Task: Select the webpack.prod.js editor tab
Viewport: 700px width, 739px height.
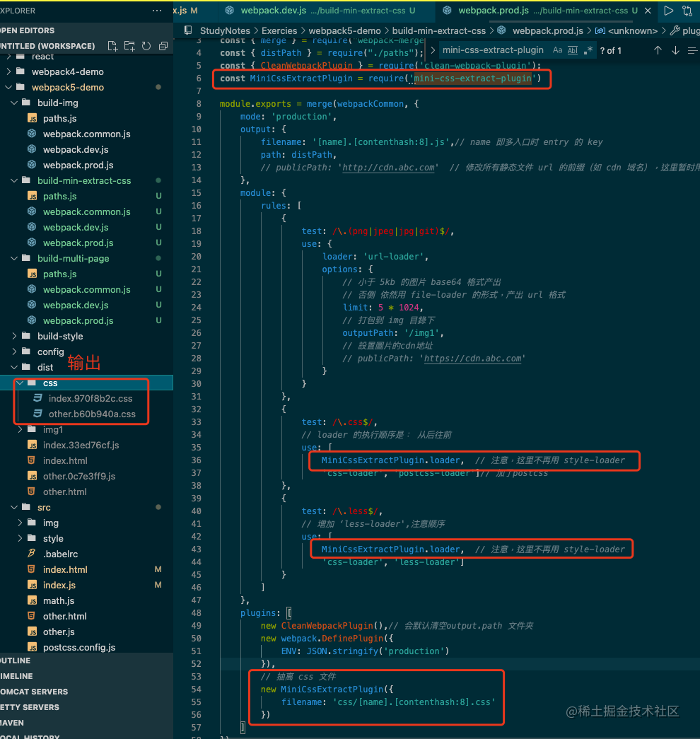Action: pyautogui.click(x=493, y=11)
